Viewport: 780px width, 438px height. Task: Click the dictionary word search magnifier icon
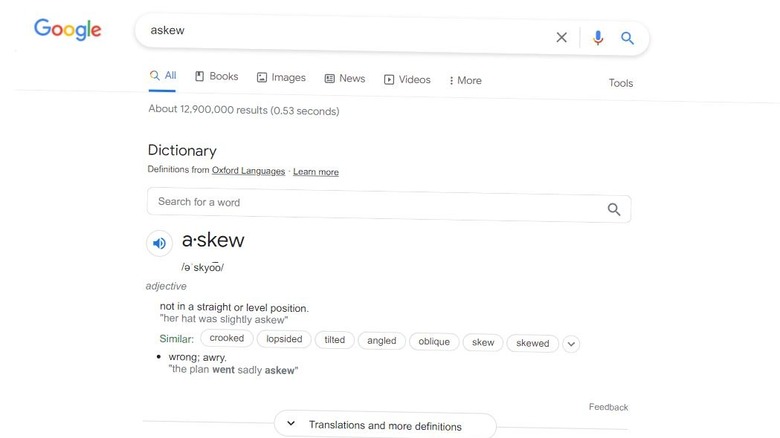click(614, 209)
